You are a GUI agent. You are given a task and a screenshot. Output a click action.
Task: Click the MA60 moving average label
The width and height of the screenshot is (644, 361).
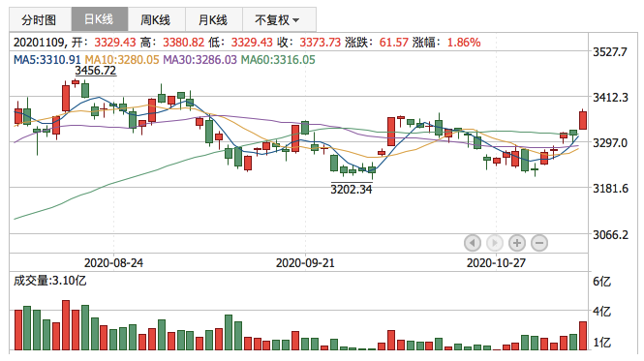coord(278,60)
